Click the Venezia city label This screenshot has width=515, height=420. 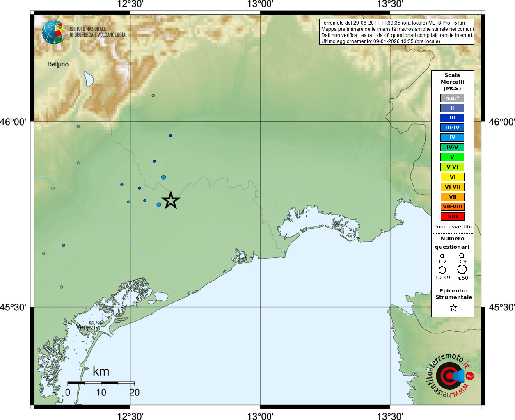pos(87,327)
